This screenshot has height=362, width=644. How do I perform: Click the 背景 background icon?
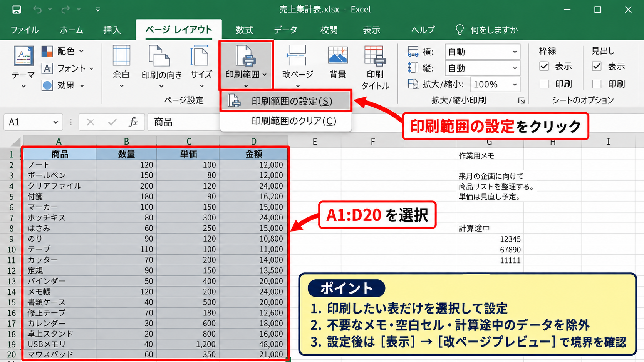338,55
